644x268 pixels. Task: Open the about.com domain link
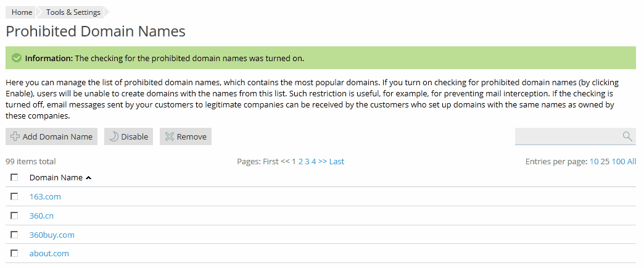coord(49,253)
